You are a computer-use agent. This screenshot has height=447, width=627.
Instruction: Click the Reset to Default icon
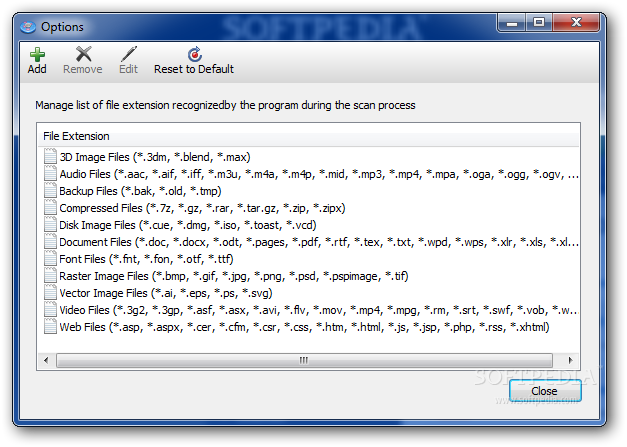point(195,54)
